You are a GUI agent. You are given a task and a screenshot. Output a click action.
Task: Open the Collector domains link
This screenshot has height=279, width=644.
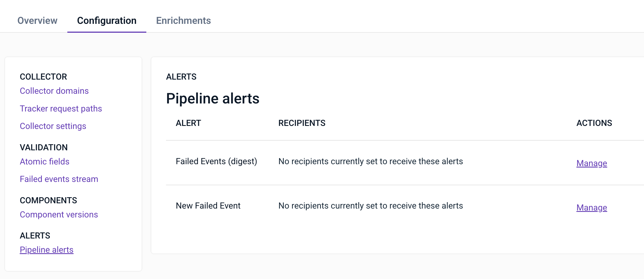point(54,91)
